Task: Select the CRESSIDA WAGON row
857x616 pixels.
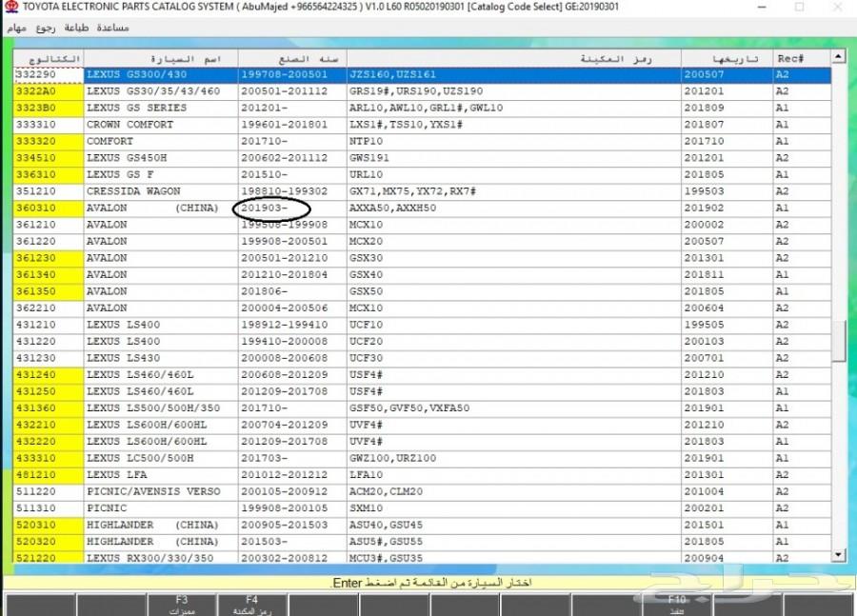Action: 422,191
